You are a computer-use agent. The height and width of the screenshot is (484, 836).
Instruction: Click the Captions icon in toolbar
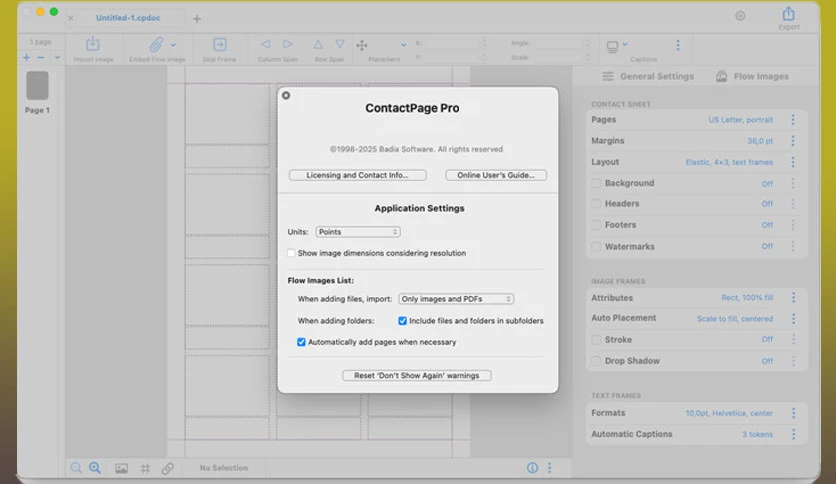(613, 46)
